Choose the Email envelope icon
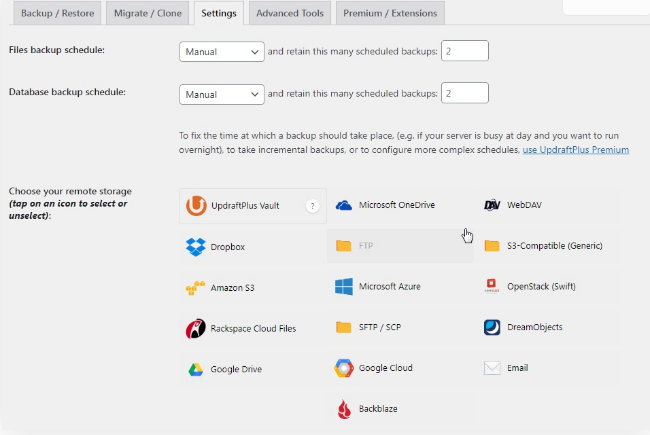 pyautogui.click(x=492, y=368)
